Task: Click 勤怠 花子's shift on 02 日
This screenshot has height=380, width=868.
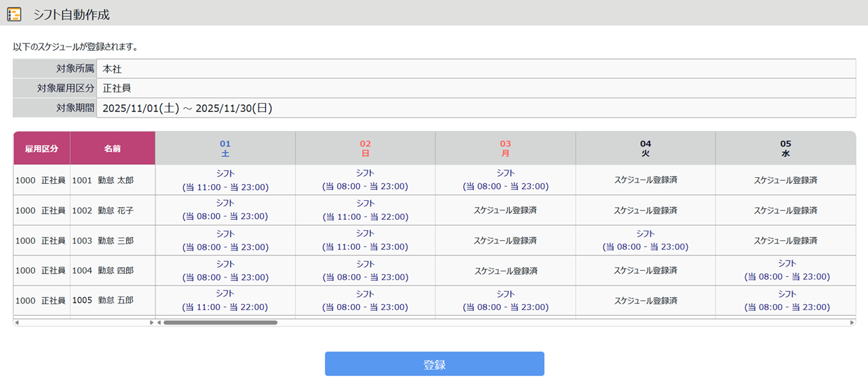Action: tap(366, 210)
